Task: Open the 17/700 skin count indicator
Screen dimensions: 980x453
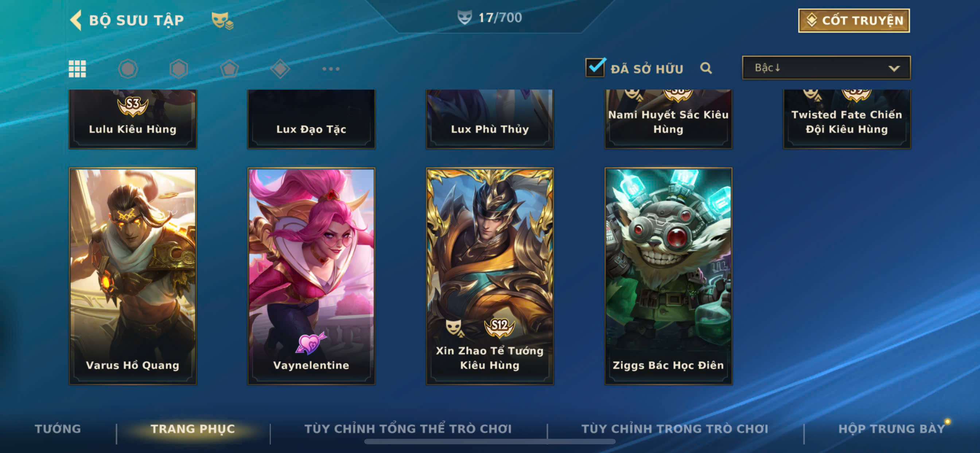Action: [x=490, y=18]
